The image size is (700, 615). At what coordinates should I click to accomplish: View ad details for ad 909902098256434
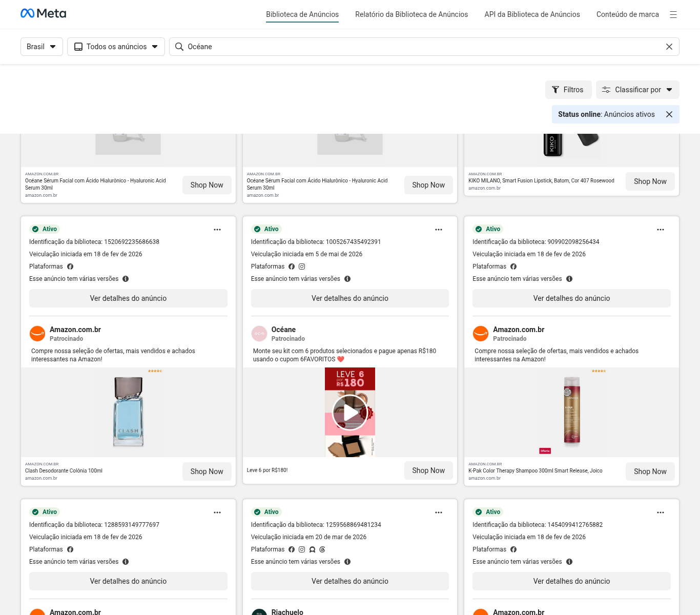571,298
